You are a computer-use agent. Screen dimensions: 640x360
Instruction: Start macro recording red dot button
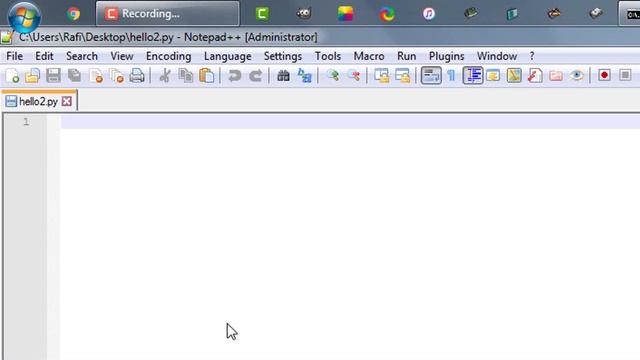point(604,76)
